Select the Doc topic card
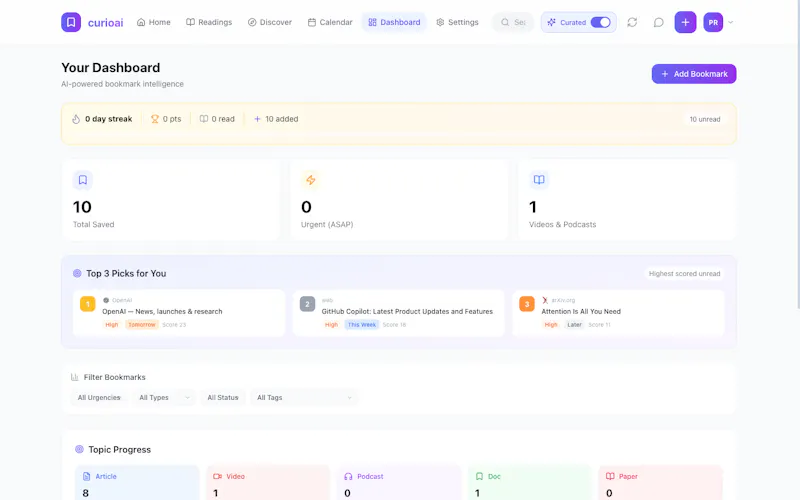This screenshot has width=800, height=500. point(531,483)
